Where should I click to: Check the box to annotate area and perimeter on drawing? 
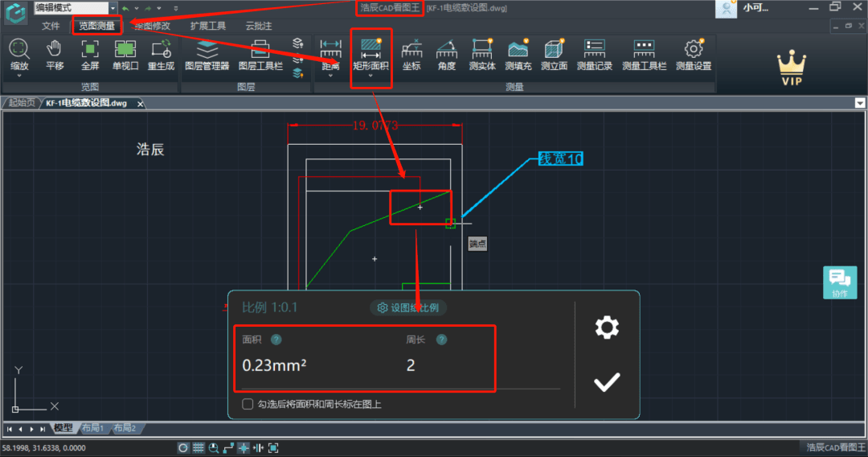click(248, 404)
